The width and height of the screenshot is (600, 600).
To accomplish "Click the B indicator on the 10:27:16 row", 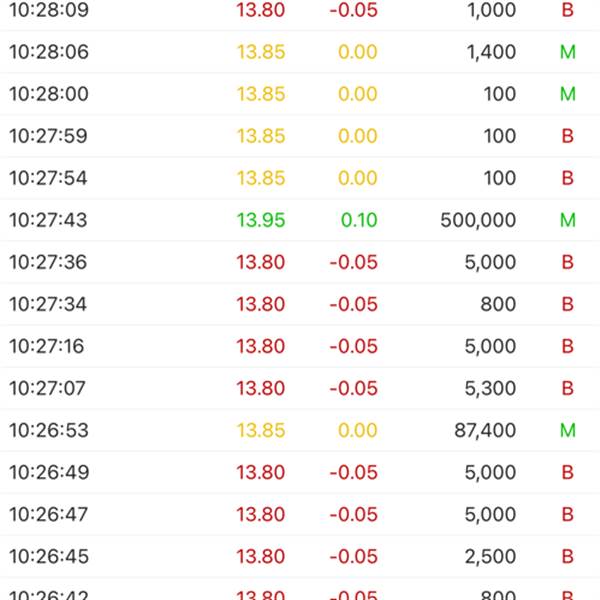I will (567, 346).
